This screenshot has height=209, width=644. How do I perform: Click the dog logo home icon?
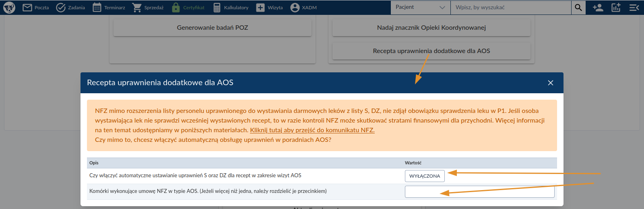click(x=9, y=7)
